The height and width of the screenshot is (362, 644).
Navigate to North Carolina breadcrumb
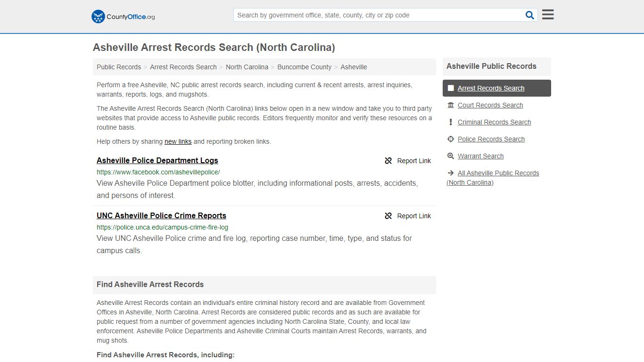pos(247,67)
